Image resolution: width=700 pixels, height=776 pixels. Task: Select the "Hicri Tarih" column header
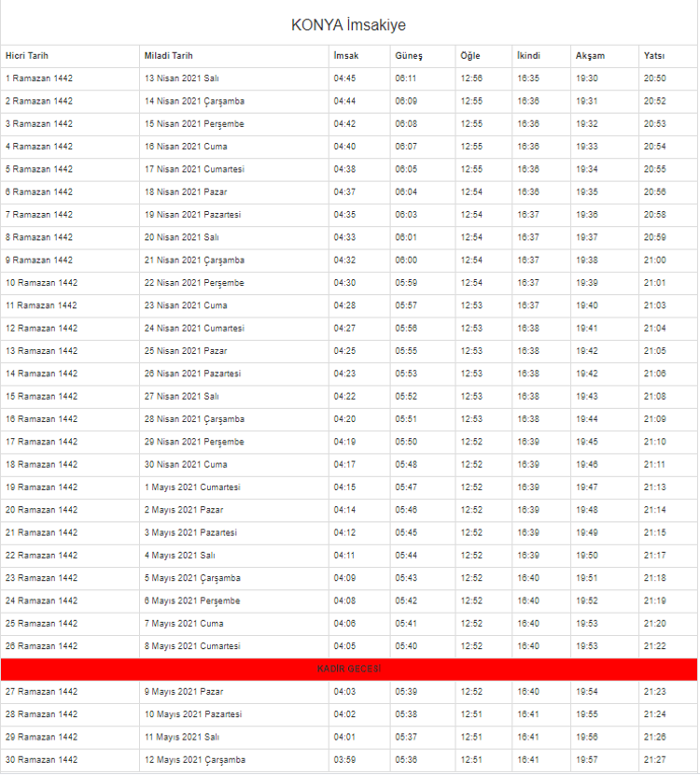click(x=26, y=56)
